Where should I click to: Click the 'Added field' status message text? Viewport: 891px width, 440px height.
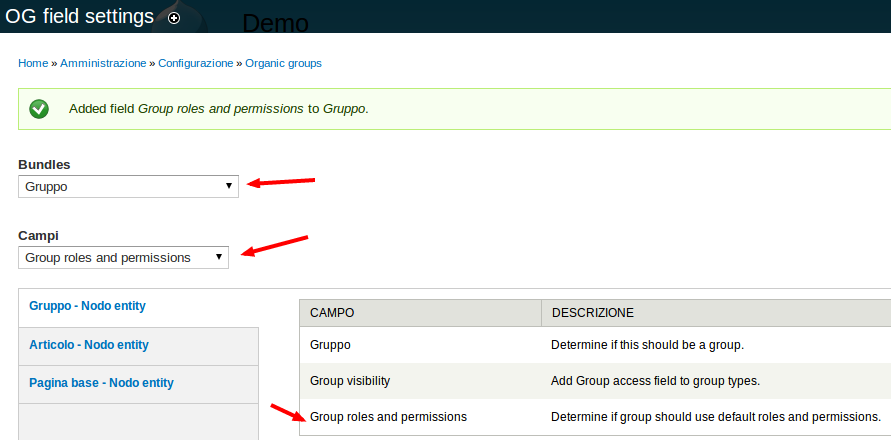pyautogui.click(x=218, y=108)
